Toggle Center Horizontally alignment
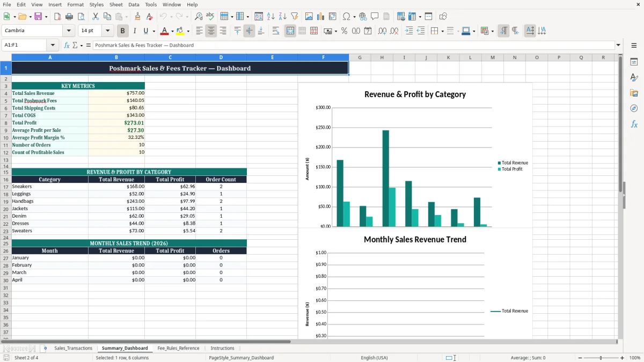Image resolution: width=644 pixels, height=362 pixels. 211,31
